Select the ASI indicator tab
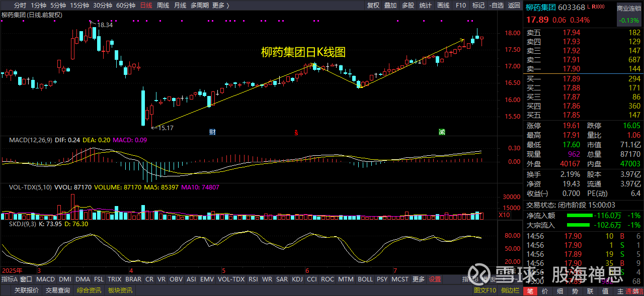The image size is (644, 296). pos(192,279)
